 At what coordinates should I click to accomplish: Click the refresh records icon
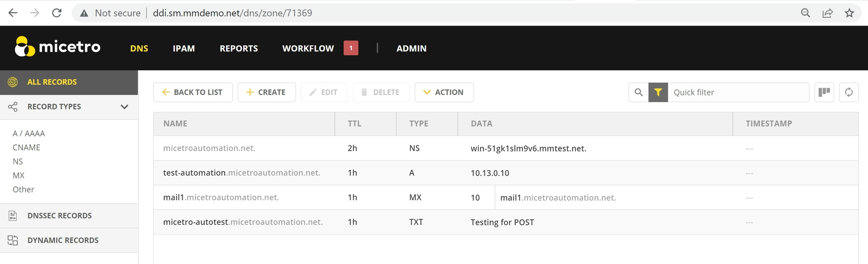click(x=849, y=92)
